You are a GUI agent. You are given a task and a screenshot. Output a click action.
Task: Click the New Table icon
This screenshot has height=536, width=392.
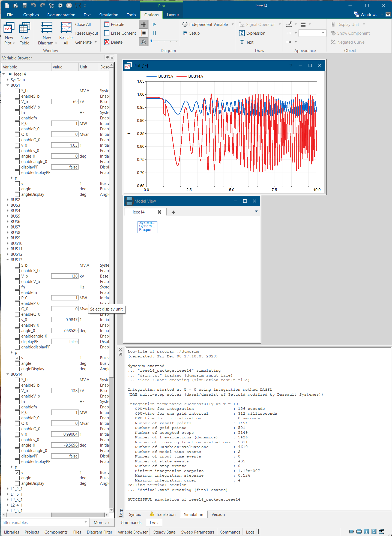(25, 28)
